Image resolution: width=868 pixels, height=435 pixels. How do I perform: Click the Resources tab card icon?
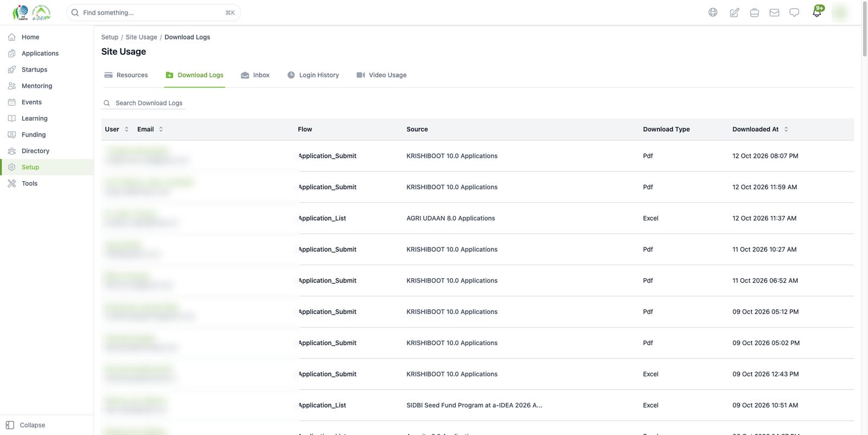pyautogui.click(x=108, y=75)
